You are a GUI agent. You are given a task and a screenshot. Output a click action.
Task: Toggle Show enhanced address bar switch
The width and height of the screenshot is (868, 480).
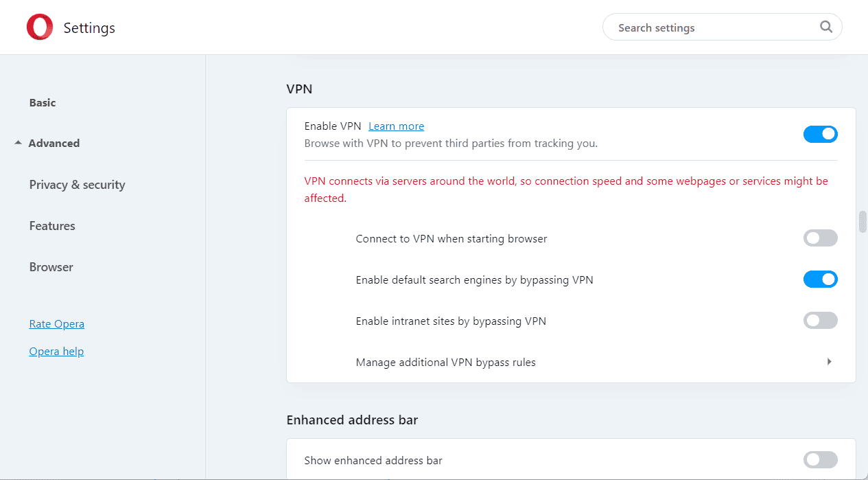(x=820, y=460)
